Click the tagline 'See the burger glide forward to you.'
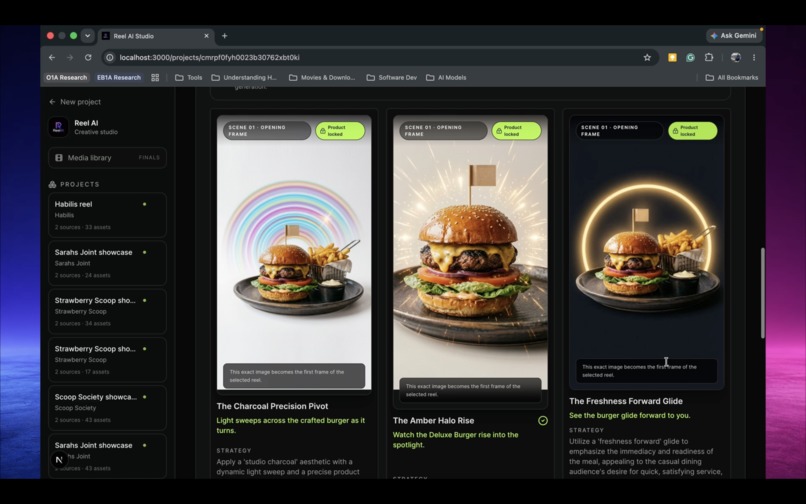 (630, 416)
